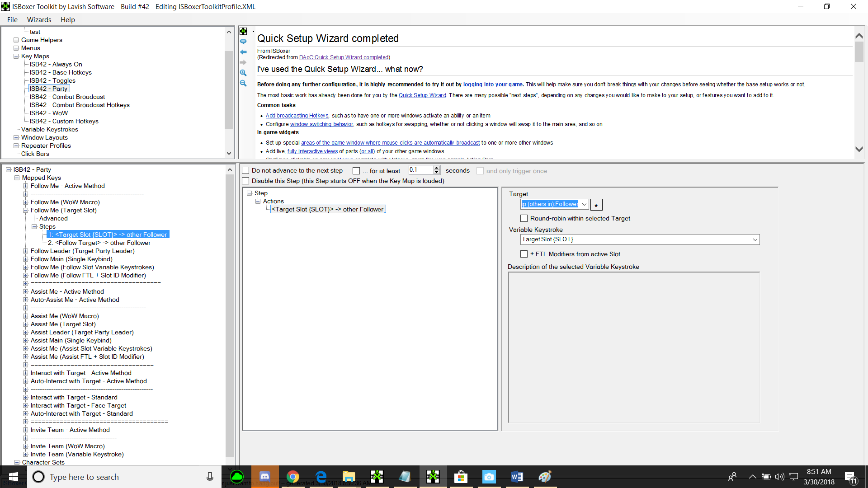Click the microphone icon in search box
Screen dimensions: 868x488
click(x=210, y=477)
